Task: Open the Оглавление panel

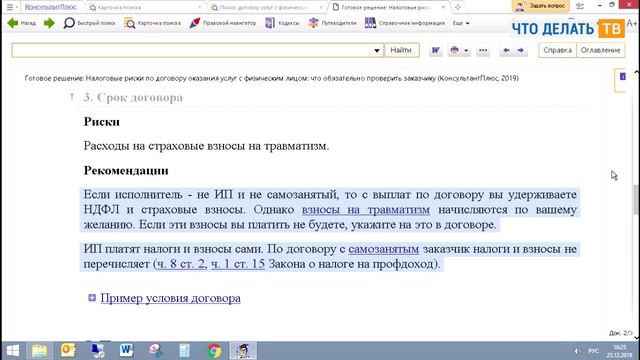Action: tap(600, 50)
